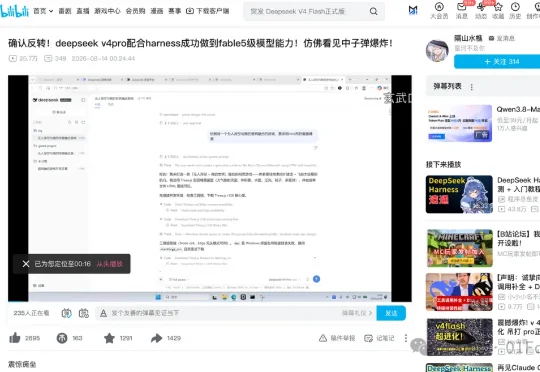The image size is (540, 372).
Task: Click the video title text
Action: click(x=200, y=43)
